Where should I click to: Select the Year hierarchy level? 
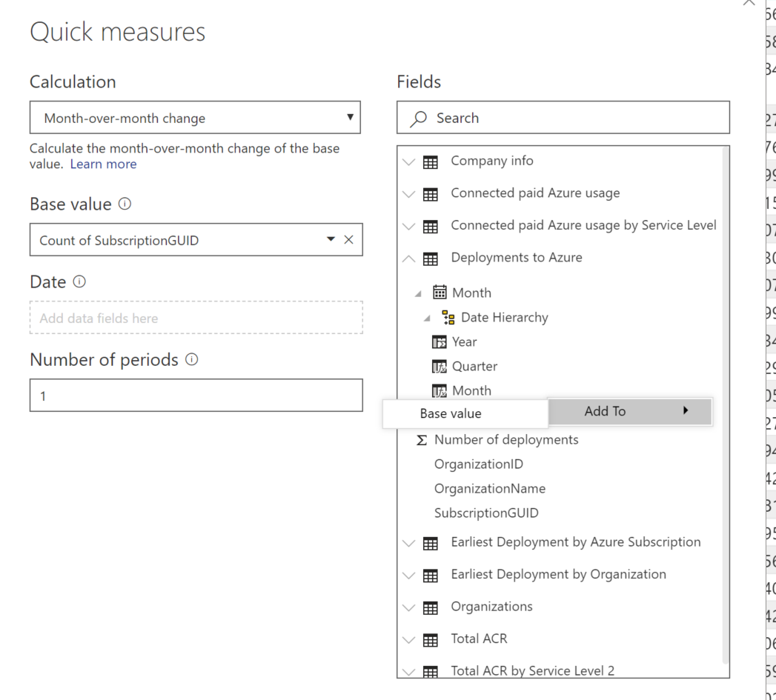click(464, 341)
